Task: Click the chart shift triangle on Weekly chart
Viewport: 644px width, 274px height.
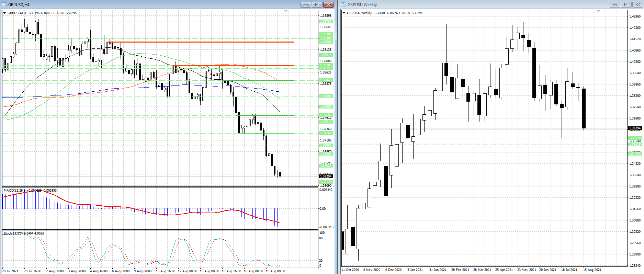Action: click(598, 11)
